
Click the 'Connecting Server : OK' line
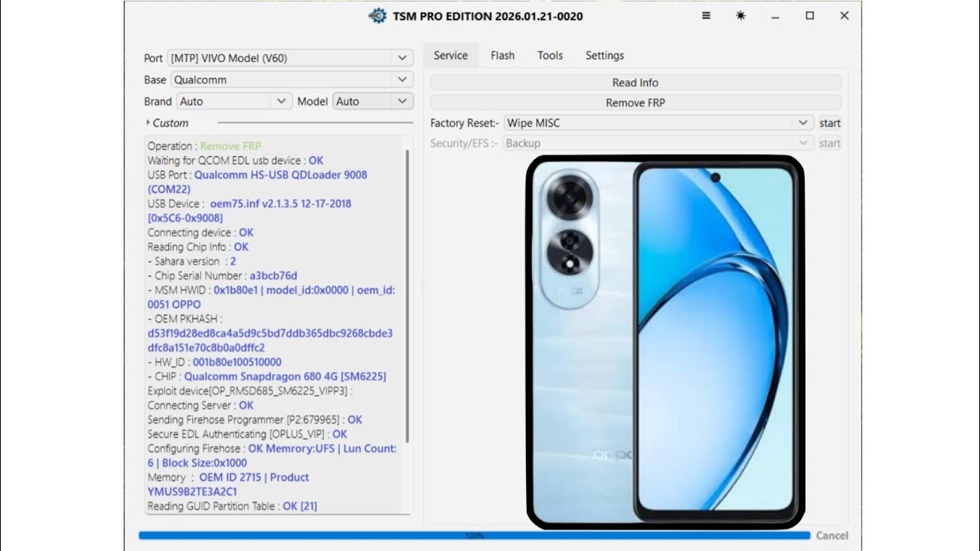(x=201, y=405)
